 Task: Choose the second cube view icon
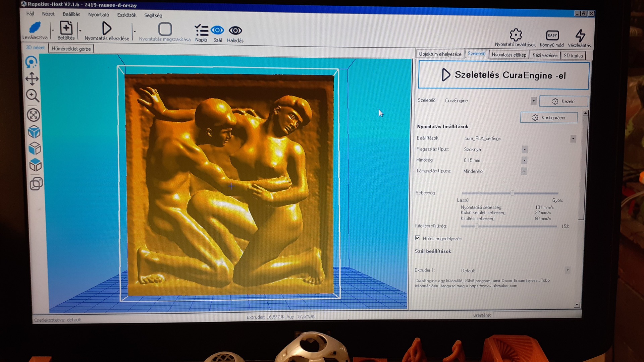(35, 148)
